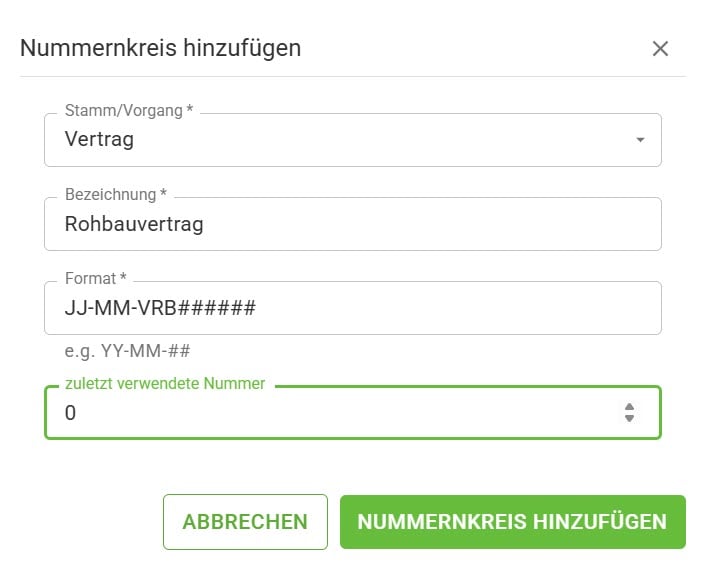Click the dialog title Nummernkreis hinzufügen
This screenshot has width=704, height=570.
(160, 48)
